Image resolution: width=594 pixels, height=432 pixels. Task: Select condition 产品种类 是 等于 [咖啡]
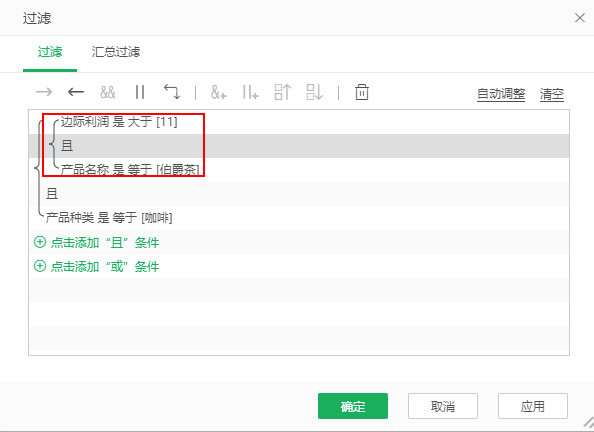click(x=299, y=218)
